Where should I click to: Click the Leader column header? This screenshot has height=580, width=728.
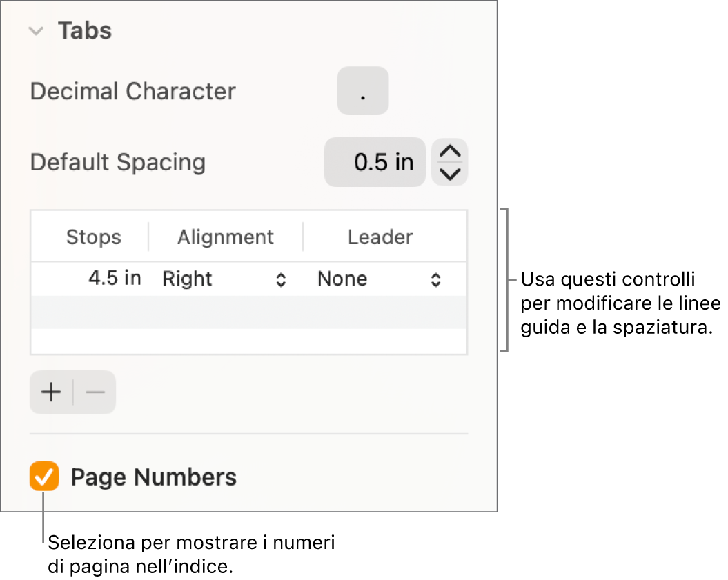[x=380, y=237]
